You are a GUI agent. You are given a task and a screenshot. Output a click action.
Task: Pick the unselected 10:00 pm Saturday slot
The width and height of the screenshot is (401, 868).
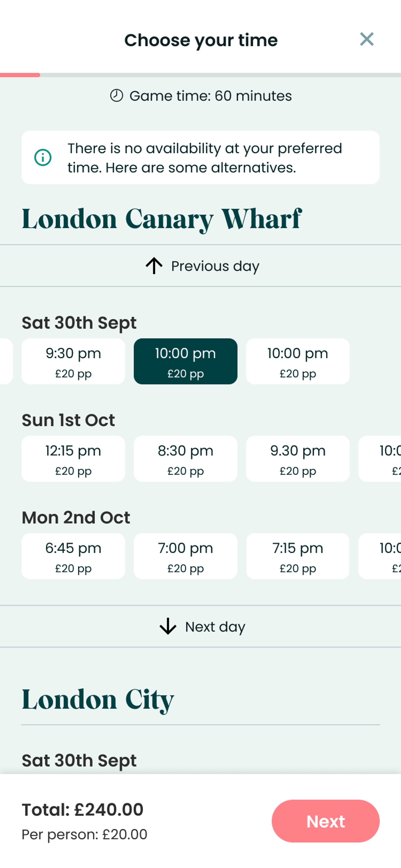tap(298, 361)
